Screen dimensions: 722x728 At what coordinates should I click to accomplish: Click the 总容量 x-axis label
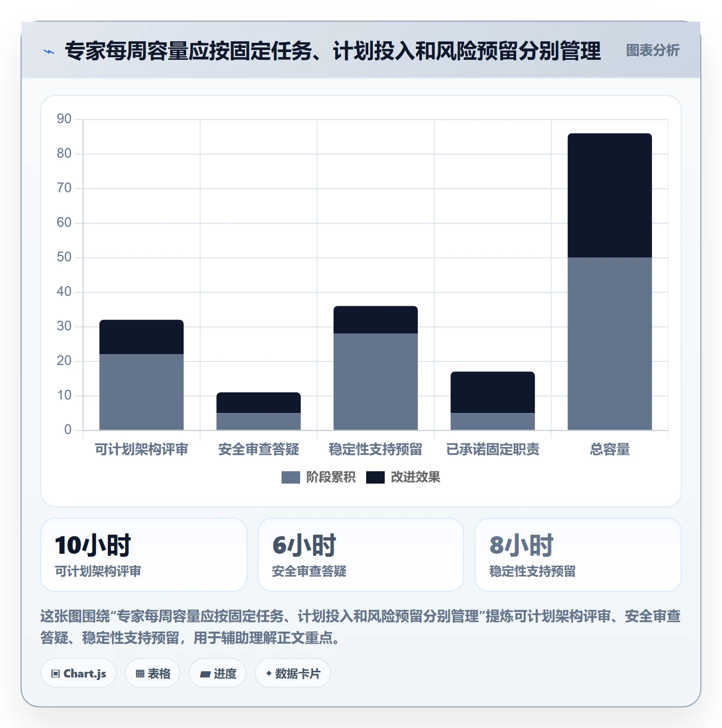tap(610, 450)
